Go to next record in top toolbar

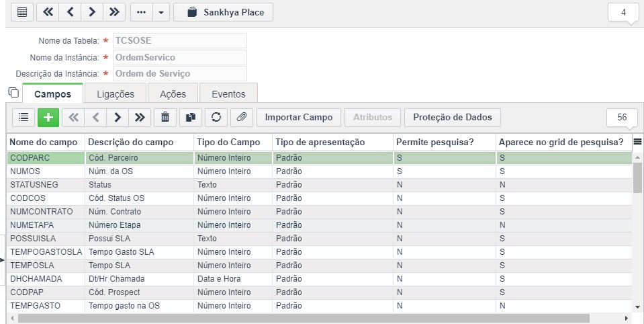[93, 12]
